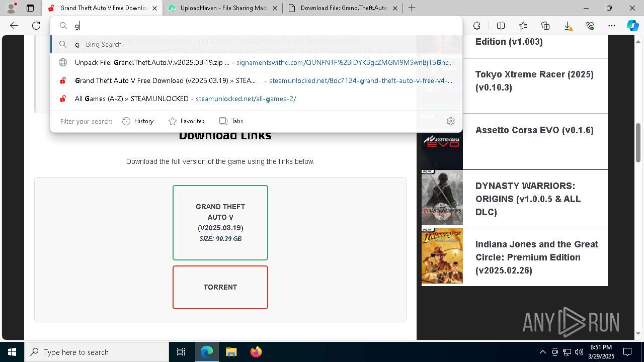
Task: Open the Collections toolbar icon
Action: pos(545,26)
